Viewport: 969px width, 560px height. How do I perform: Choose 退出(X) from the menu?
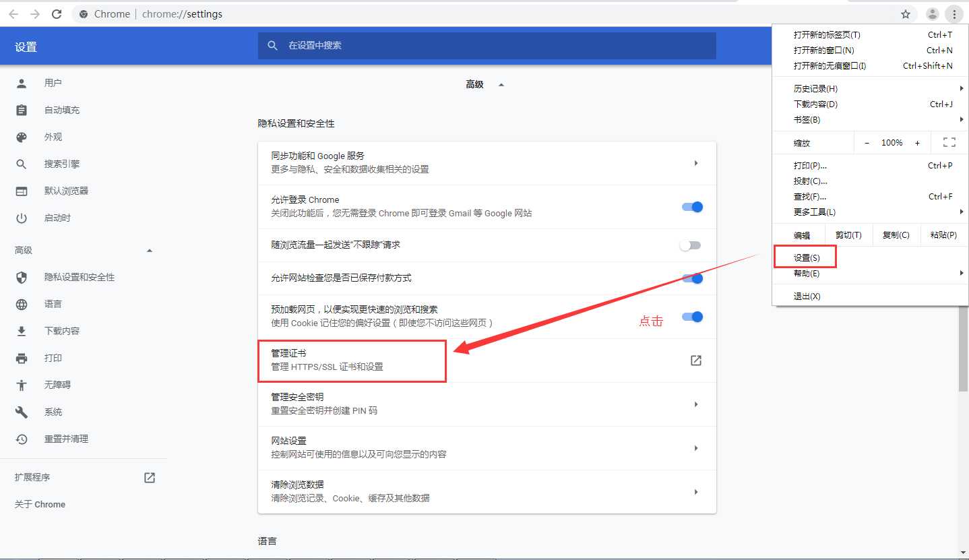coord(870,296)
